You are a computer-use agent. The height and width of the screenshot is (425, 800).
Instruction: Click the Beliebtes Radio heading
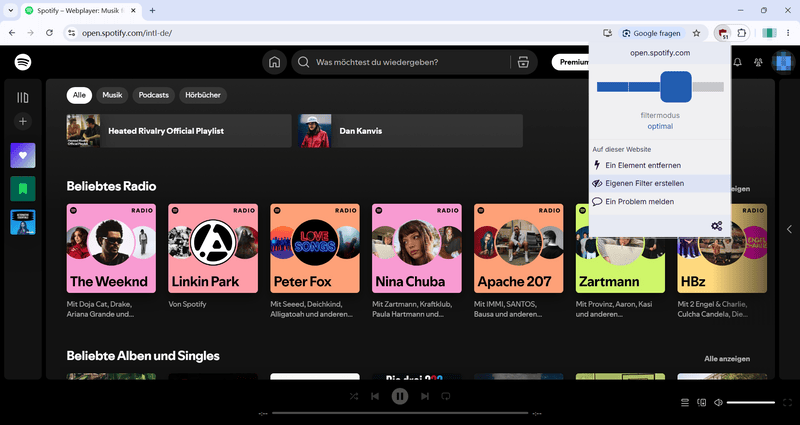point(111,186)
